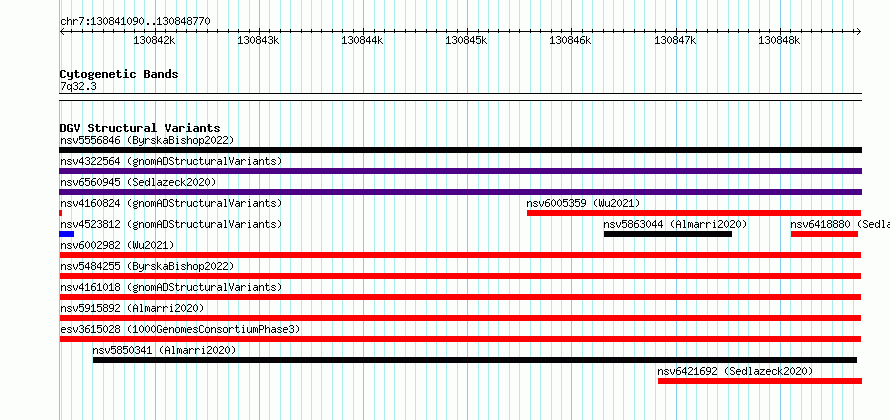Click the 130844k ruler mark
This screenshot has width=890, height=420.
pyautogui.click(x=362, y=41)
